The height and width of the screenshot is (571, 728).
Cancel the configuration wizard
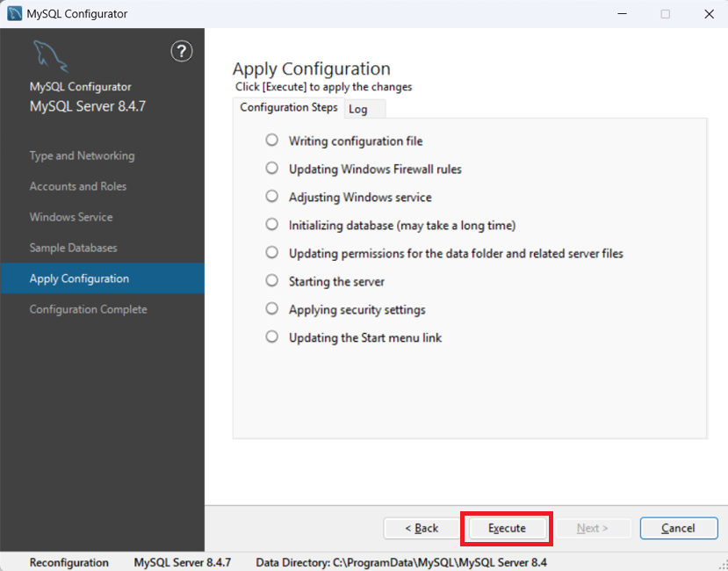(x=678, y=528)
